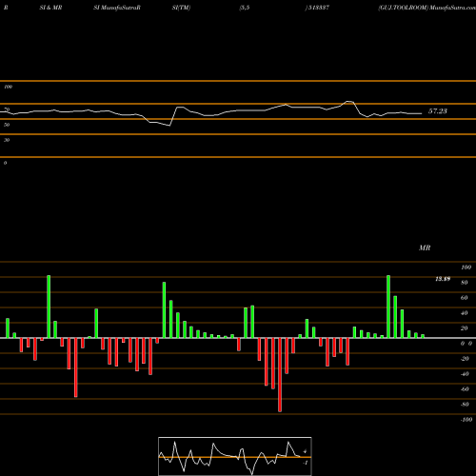Image resolution: width=476 pixels, height=476 pixels.
Task: Click the -60 label on MR axis
Action: tap(465, 389)
